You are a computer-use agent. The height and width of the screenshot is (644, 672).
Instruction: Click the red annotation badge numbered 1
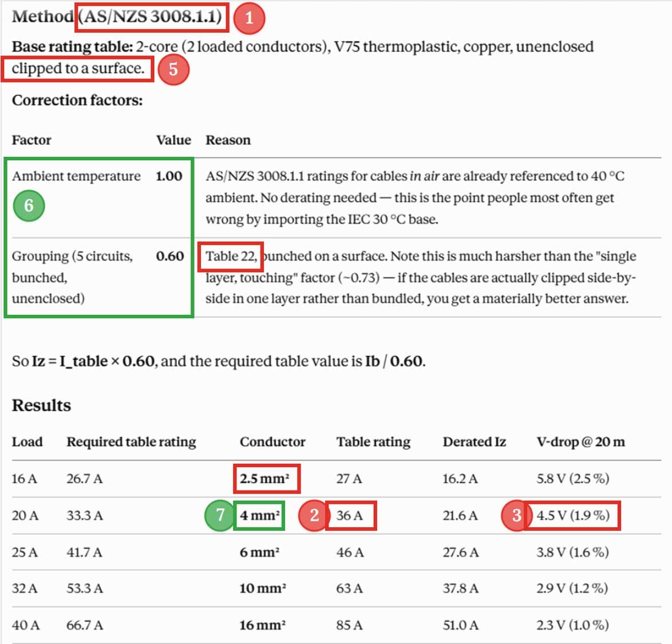pos(249,18)
